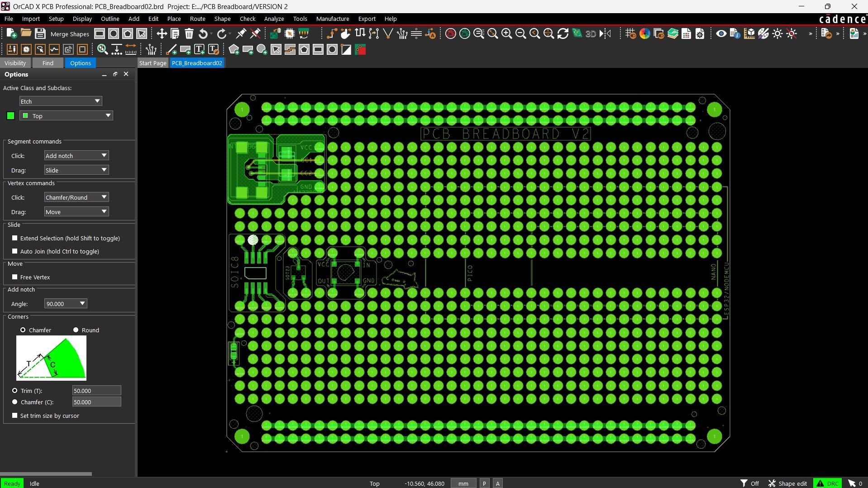Open the Analyze menu
This screenshot has width=868, height=488.
pyautogui.click(x=274, y=19)
